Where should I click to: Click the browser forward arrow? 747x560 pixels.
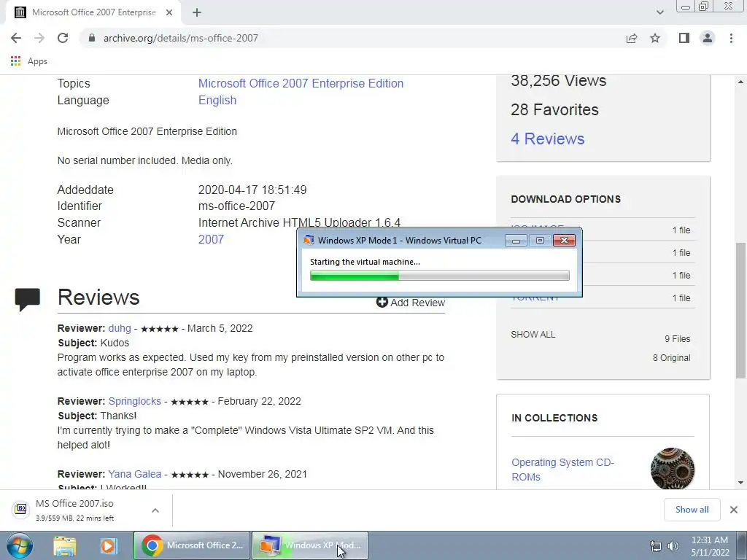(x=39, y=38)
